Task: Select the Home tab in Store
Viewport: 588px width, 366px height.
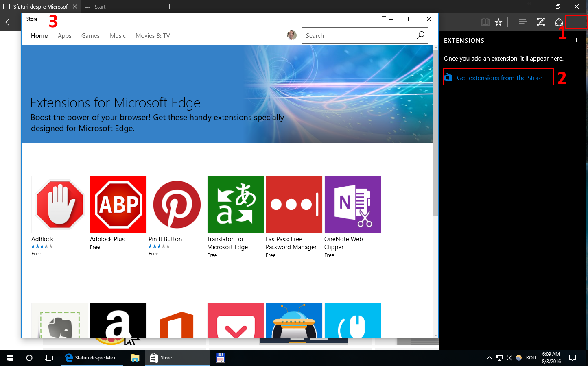Action: pos(39,36)
